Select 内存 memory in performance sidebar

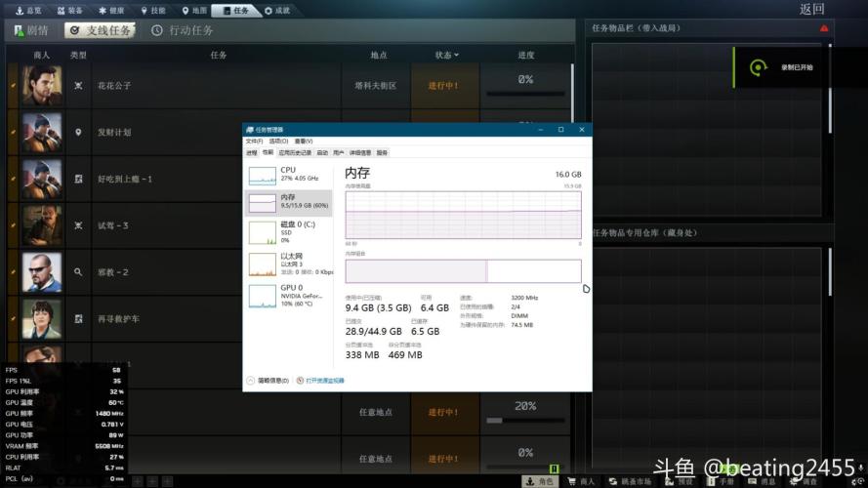(289, 202)
